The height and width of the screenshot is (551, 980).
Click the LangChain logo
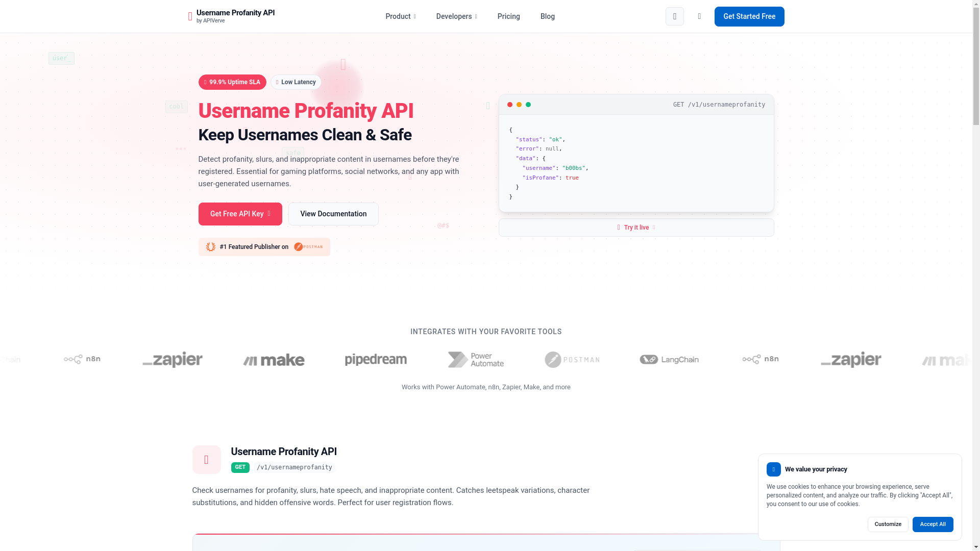click(669, 360)
